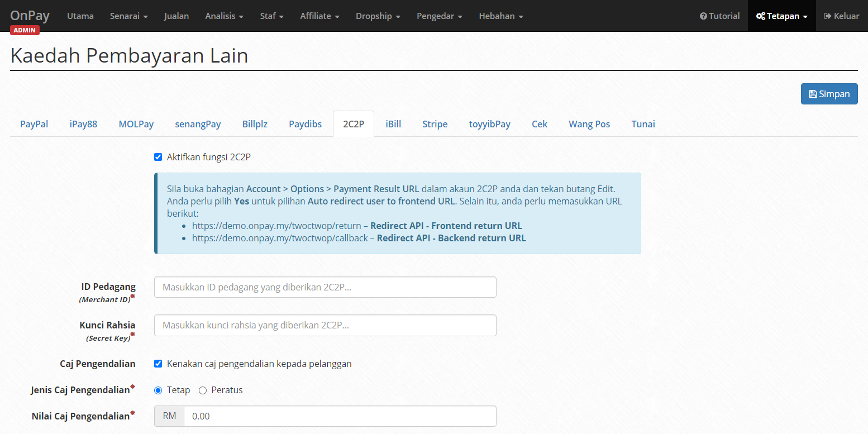Open the Utama menu link
This screenshot has width=868, height=434.
80,16
